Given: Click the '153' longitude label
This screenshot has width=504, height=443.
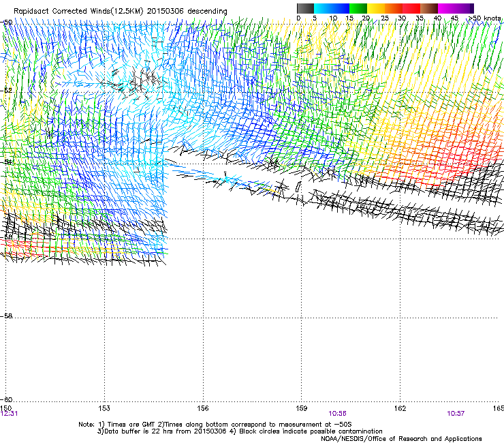Looking at the screenshot, I should tap(104, 408).
